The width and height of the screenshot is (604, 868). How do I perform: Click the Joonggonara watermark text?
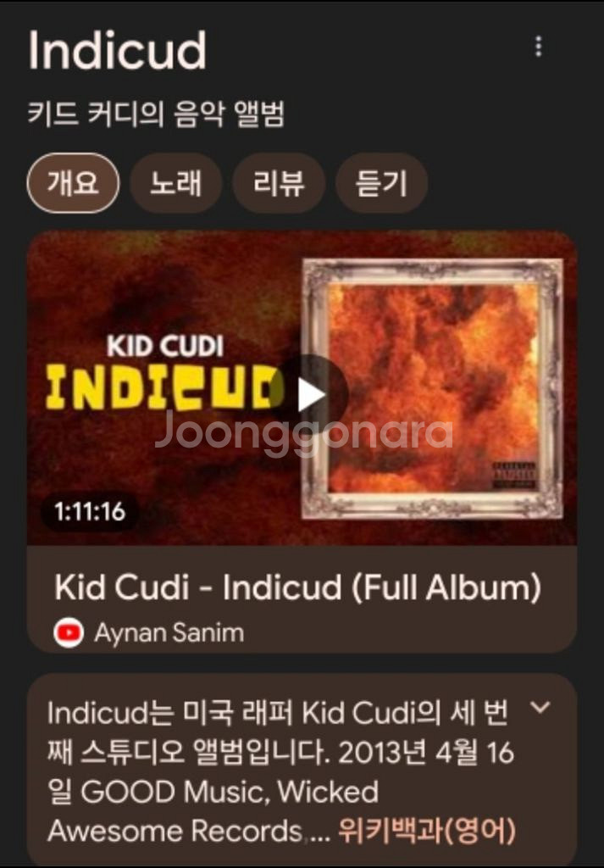[x=303, y=433]
